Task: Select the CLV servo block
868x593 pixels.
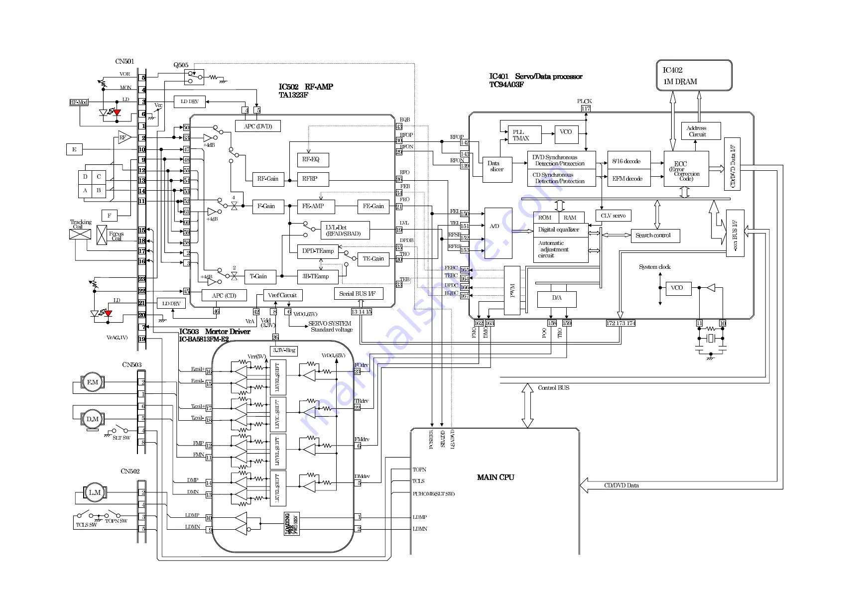Action: point(614,216)
